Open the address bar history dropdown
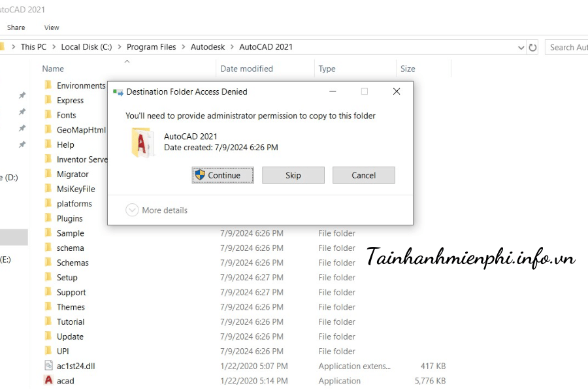 [x=521, y=47]
